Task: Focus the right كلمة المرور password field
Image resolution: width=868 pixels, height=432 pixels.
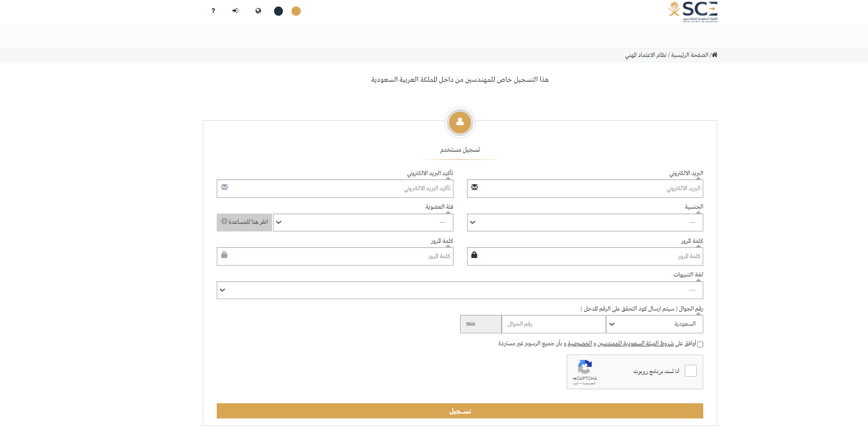Action: pyautogui.click(x=585, y=256)
